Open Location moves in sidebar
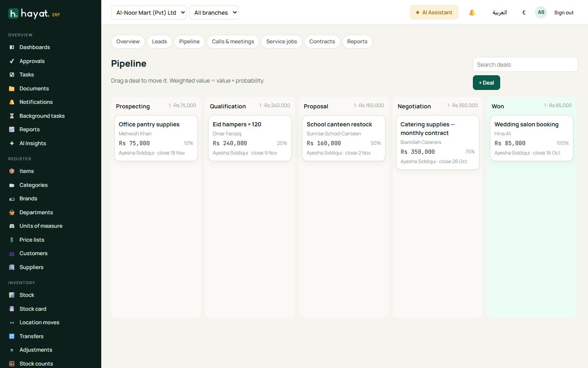The width and height of the screenshot is (588, 368). click(39, 323)
